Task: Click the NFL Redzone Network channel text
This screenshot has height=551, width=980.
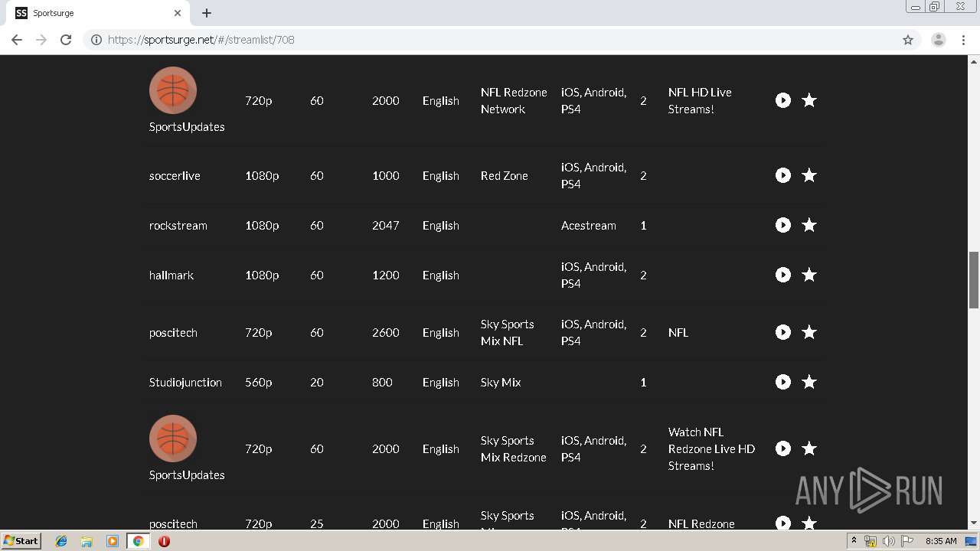Action: [x=514, y=100]
